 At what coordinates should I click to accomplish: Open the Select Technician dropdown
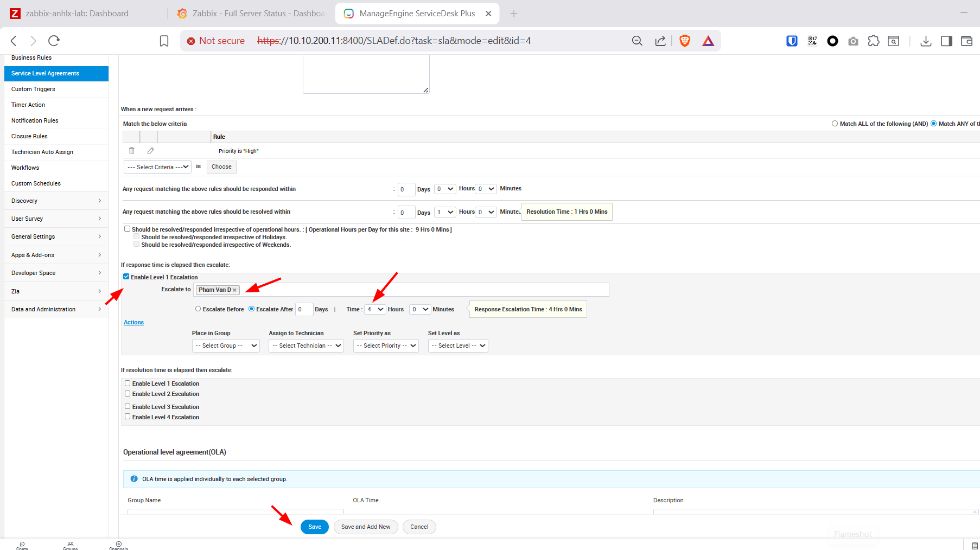306,346
